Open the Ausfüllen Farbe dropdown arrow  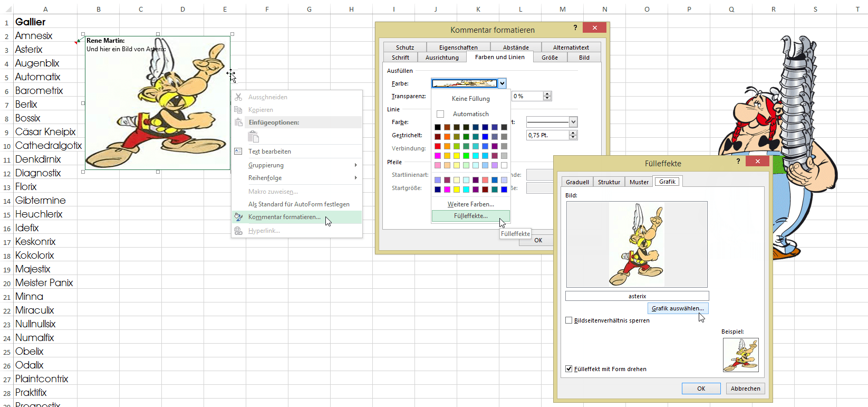point(502,83)
